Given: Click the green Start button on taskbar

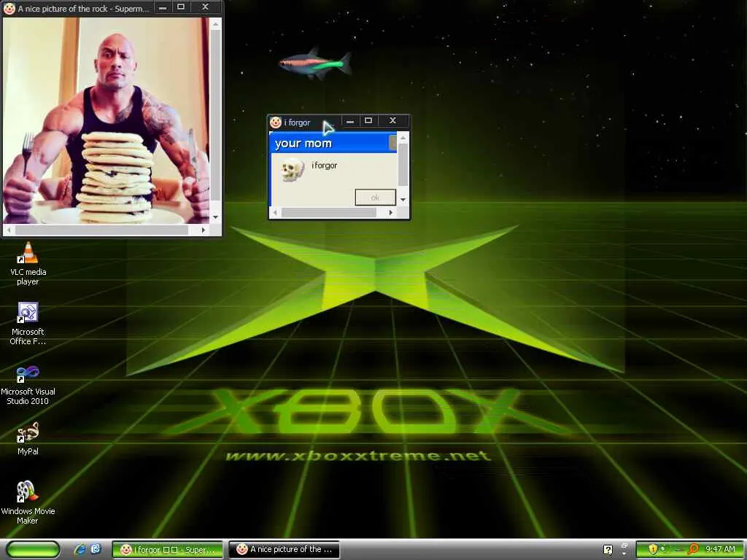Looking at the screenshot, I should pyautogui.click(x=34, y=550).
